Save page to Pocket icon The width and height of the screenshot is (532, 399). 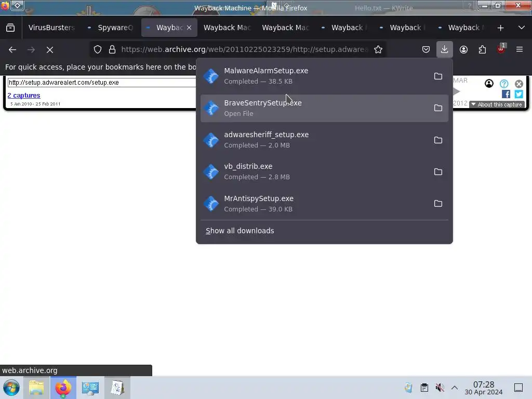426,49
